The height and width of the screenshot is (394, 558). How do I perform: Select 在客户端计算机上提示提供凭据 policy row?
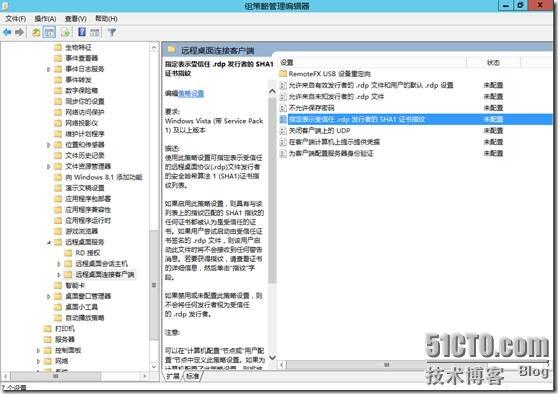point(415,142)
